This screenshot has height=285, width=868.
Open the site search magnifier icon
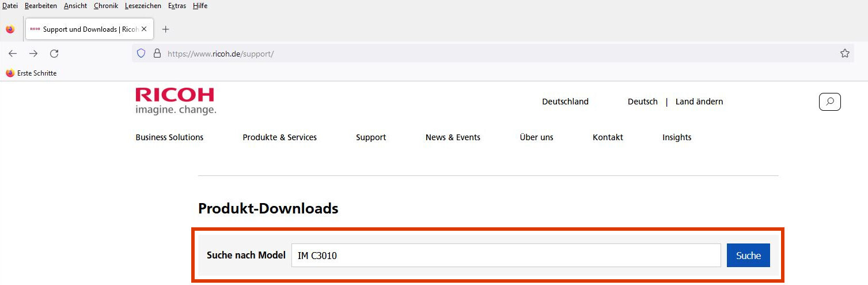point(829,102)
